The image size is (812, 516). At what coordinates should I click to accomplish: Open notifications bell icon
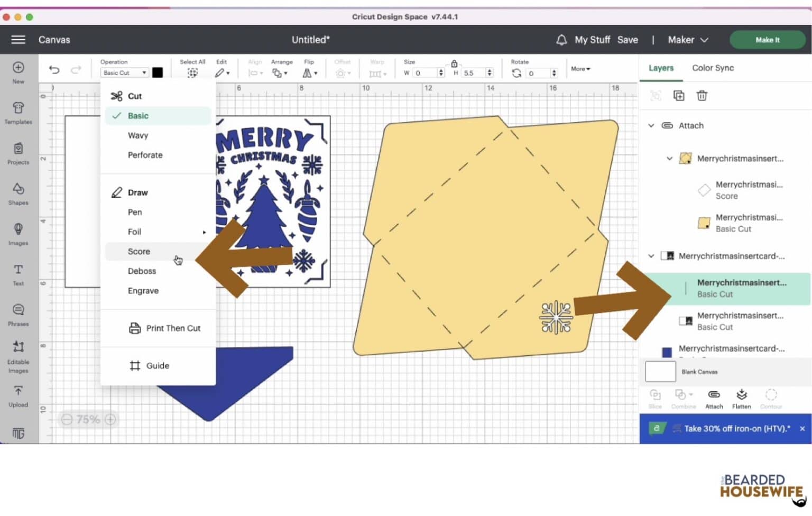coord(561,40)
